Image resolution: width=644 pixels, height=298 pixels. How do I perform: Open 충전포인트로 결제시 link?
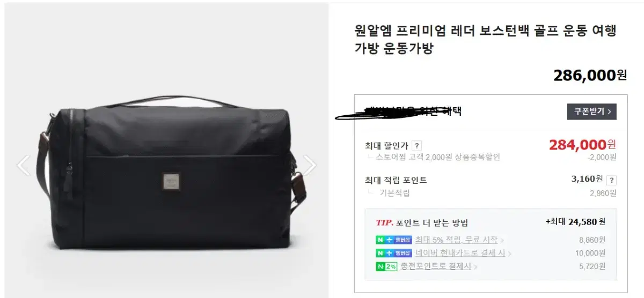[x=436, y=266]
